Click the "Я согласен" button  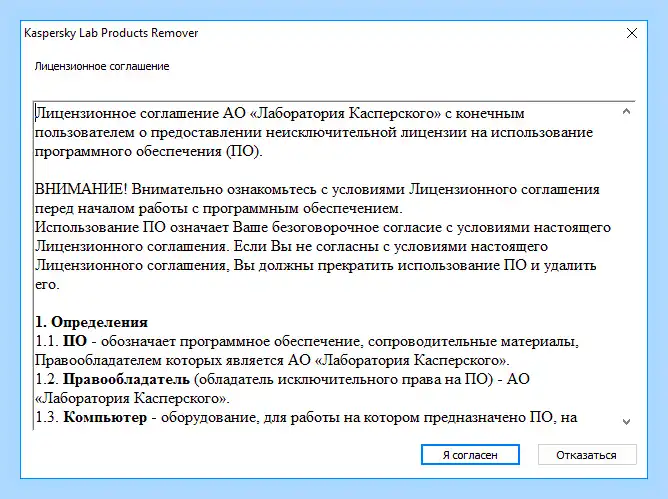470,455
